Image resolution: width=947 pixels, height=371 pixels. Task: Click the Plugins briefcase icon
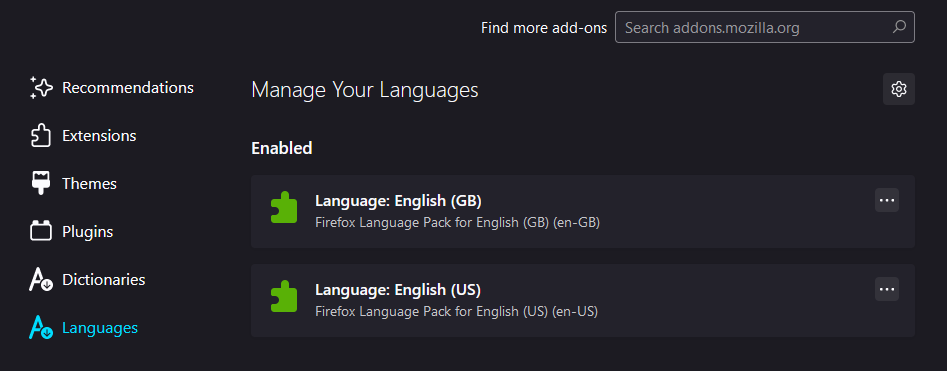pyautogui.click(x=42, y=231)
